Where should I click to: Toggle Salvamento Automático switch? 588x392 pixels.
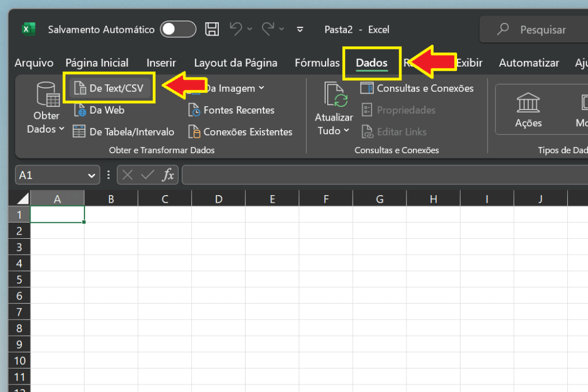178,29
